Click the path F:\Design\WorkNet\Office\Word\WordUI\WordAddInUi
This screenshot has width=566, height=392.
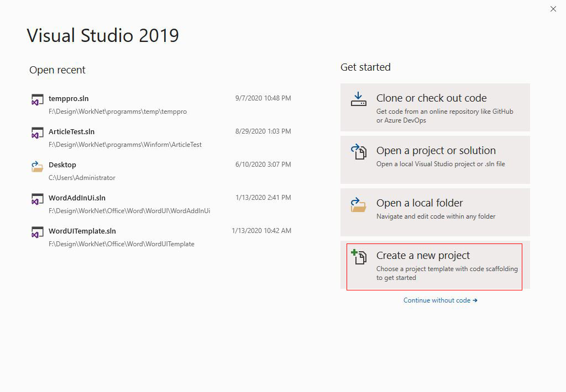(129, 211)
